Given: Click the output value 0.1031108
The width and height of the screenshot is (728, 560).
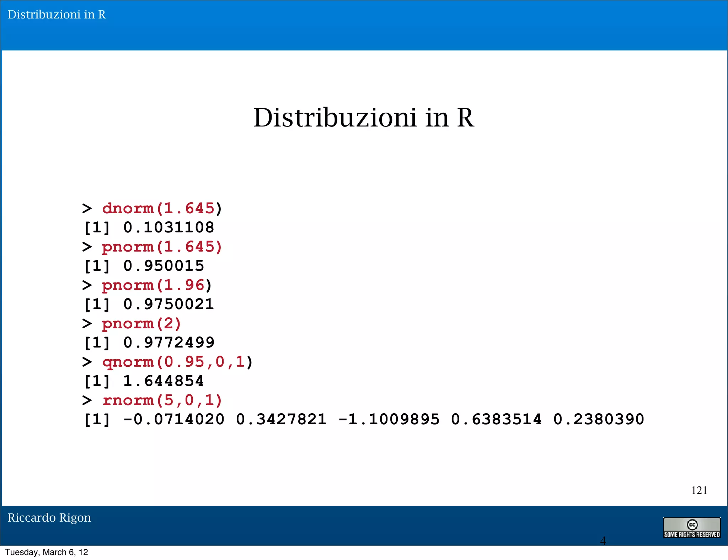Looking at the screenshot, I should click(168, 227).
